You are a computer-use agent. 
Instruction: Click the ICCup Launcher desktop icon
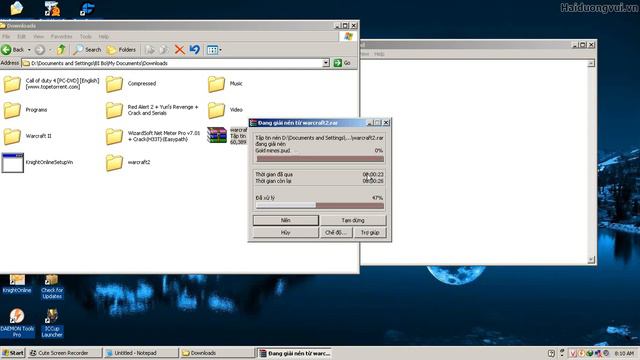[52, 323]
